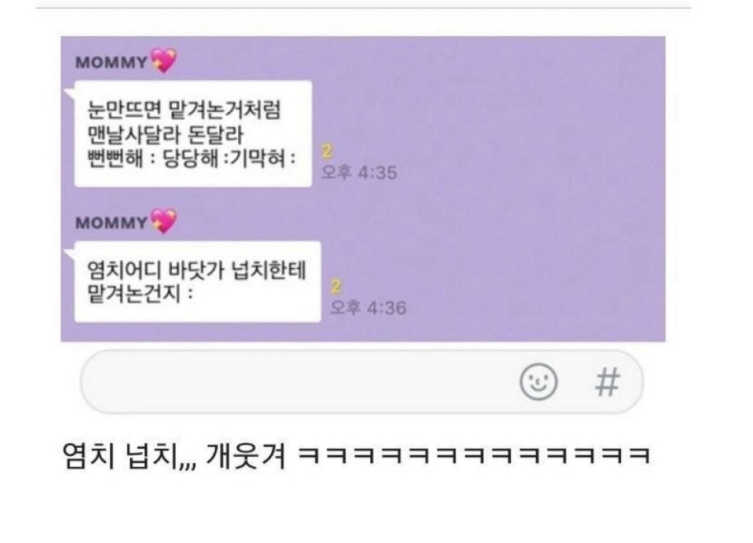Tap the unread count 2 by 4:35 message
The height and width of the screenshot is (543, 753).
tap(327, 152)
